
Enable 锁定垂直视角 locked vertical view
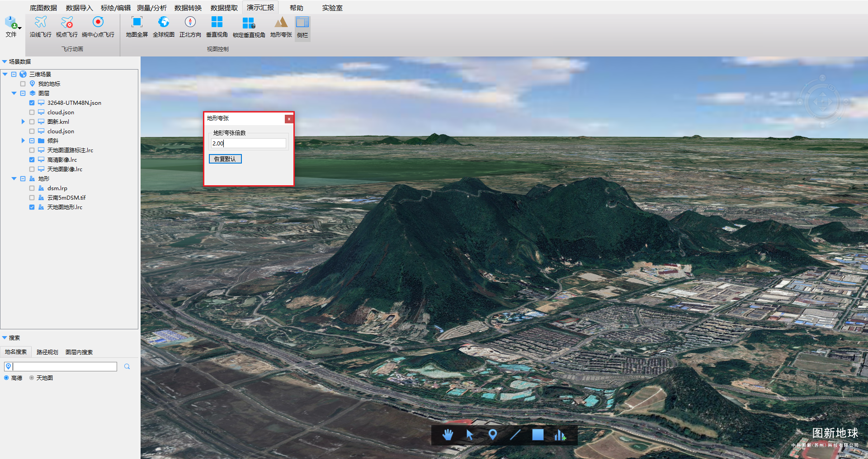[249, 27]
